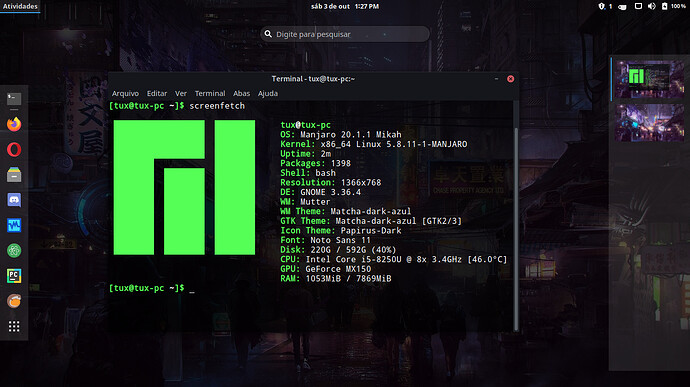Image resolution: width=690 pixels, height=387 pixels.
Task: Open the Terminal menu in menu bar
Action: click(210, 93)
